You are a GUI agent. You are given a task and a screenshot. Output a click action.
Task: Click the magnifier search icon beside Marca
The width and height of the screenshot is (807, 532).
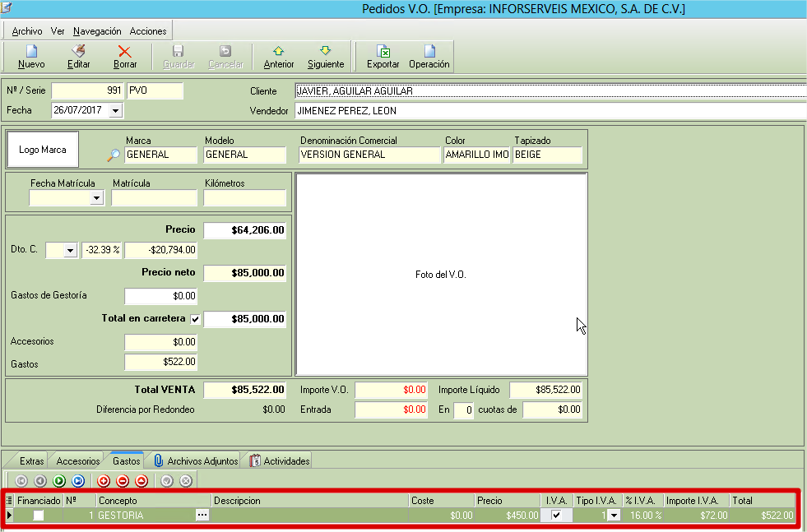114,155
